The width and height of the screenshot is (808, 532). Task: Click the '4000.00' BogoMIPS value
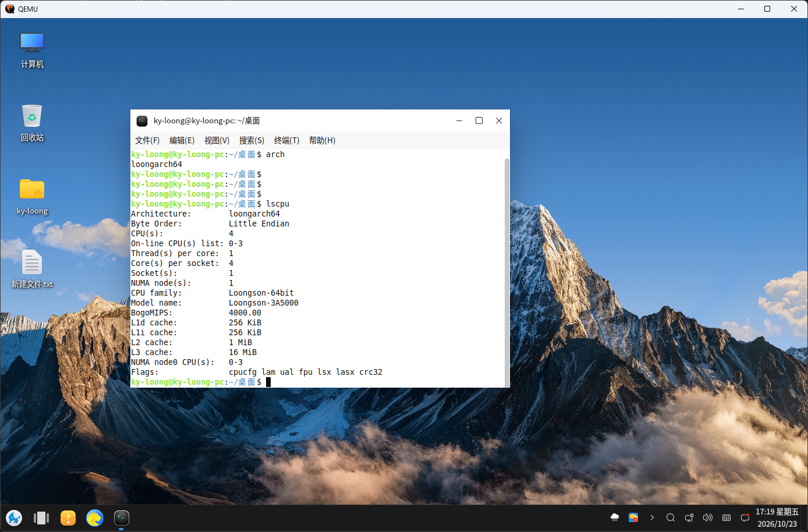tap(245, 313)
